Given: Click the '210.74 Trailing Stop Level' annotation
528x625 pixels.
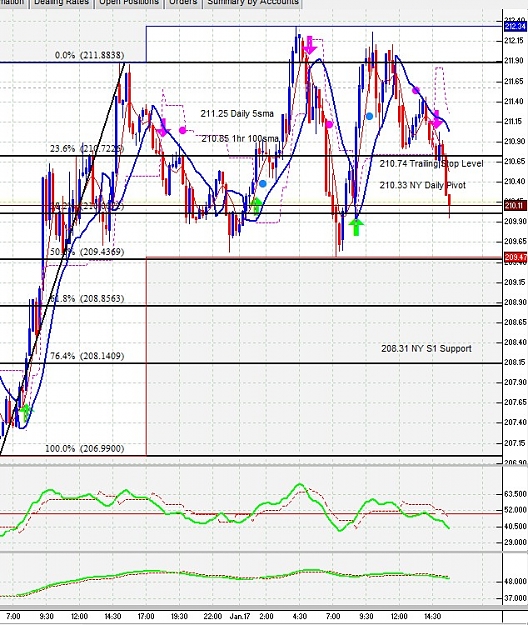Looking at the screenshot, I should (x=431, y=163).
